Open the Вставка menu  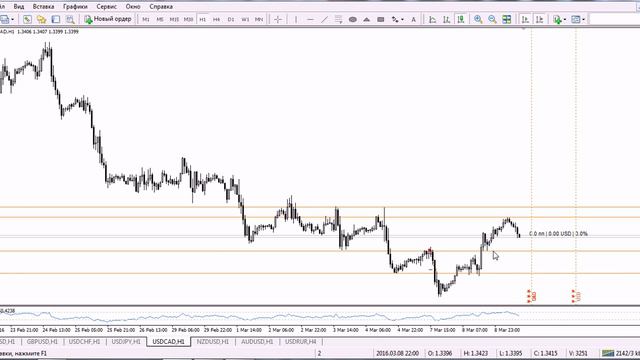43,7
